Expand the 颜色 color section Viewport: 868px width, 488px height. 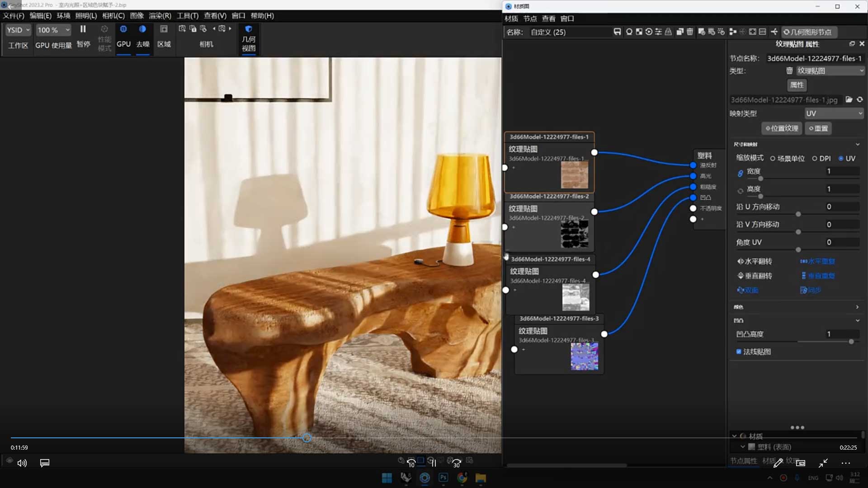pos(857,307)
